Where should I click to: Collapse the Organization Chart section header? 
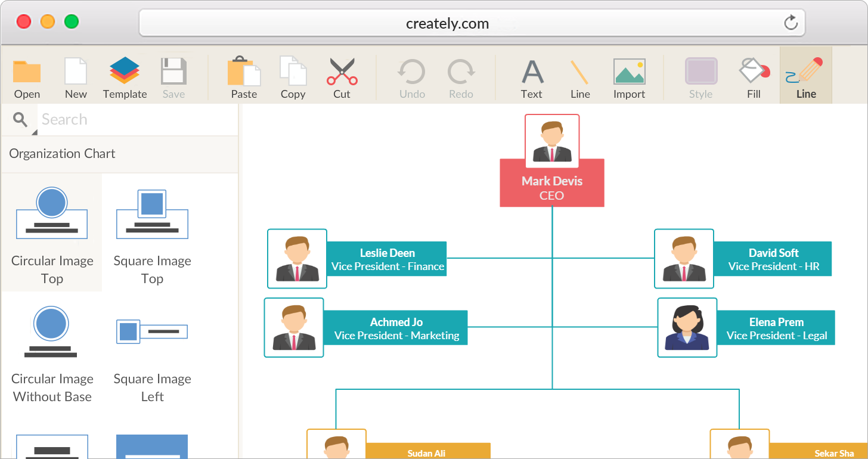pos(119,154)
